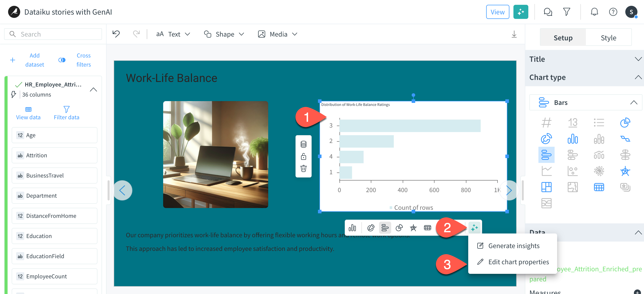
Task: Select the vertical bar chart type
Action: tap(573, 139)
